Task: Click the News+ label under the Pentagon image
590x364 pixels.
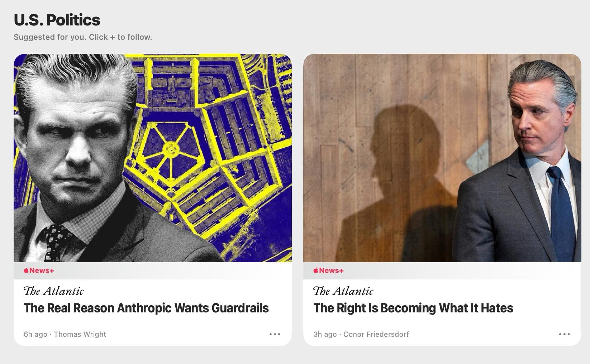Action: 39,270
